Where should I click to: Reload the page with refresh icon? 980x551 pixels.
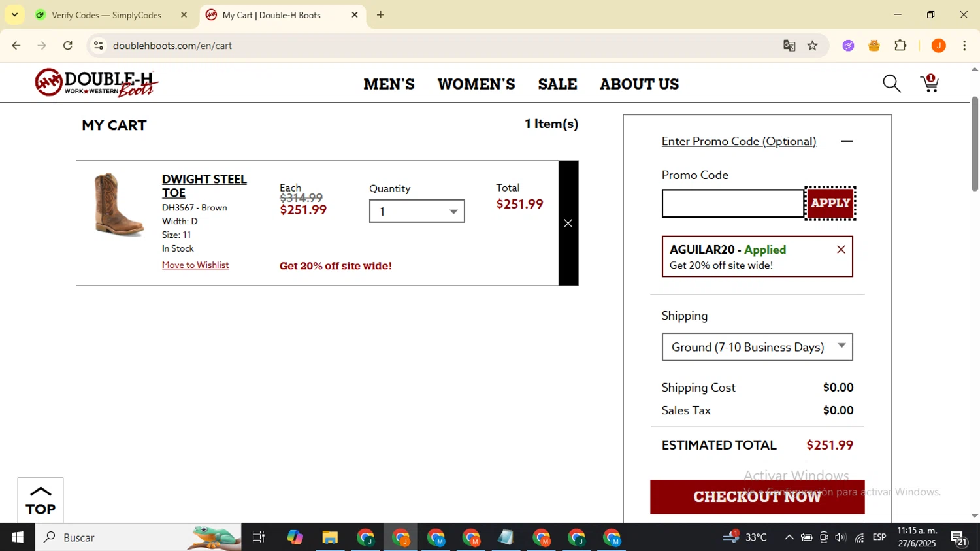(68, 46)
